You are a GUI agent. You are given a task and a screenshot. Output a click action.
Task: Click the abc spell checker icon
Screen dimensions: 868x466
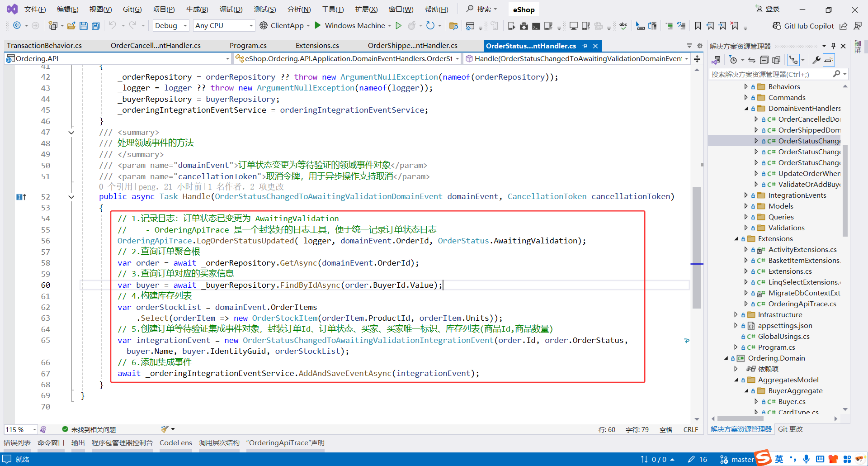pyautogui.click(x=623, y=26)
